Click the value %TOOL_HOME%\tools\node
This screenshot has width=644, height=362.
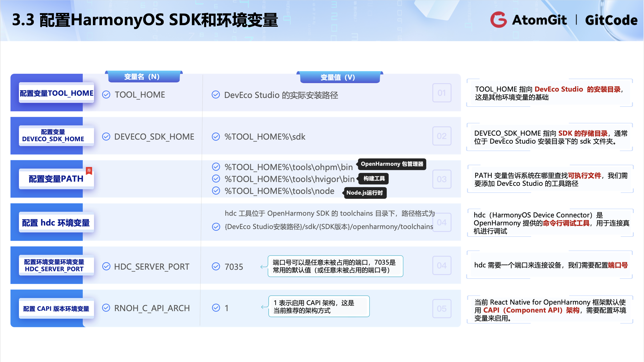click(279, 191)
